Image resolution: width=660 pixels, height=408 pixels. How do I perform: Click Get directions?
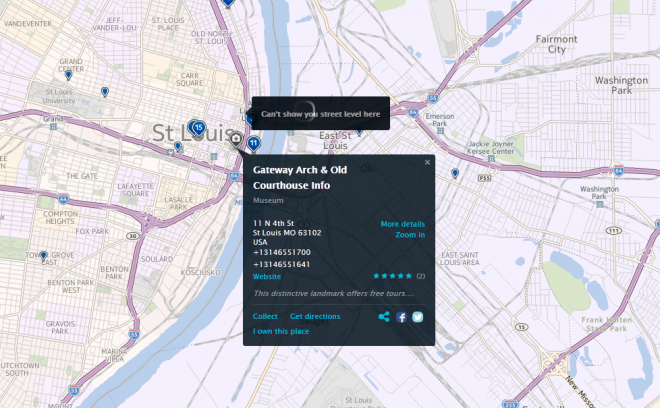pos(315,316)
